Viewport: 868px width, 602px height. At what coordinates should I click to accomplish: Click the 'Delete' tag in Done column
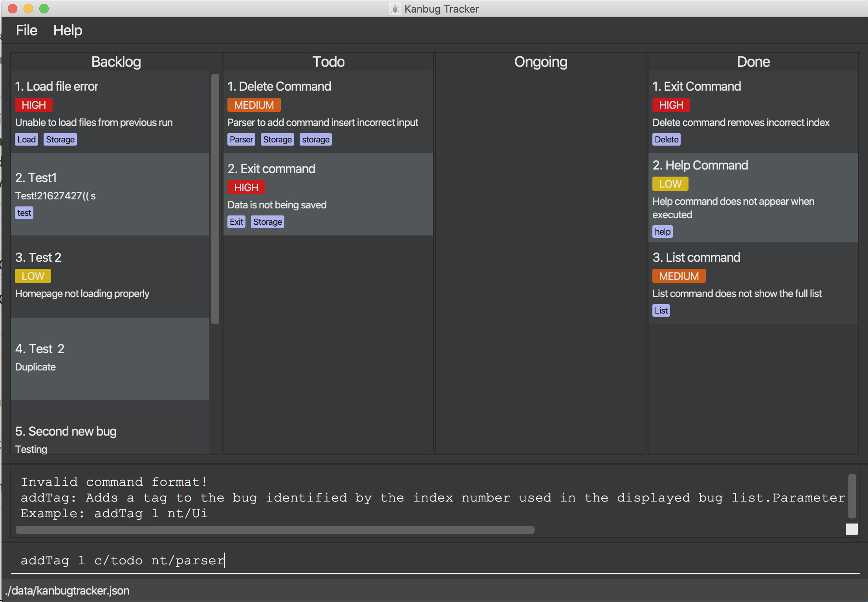tap(667, 139)
